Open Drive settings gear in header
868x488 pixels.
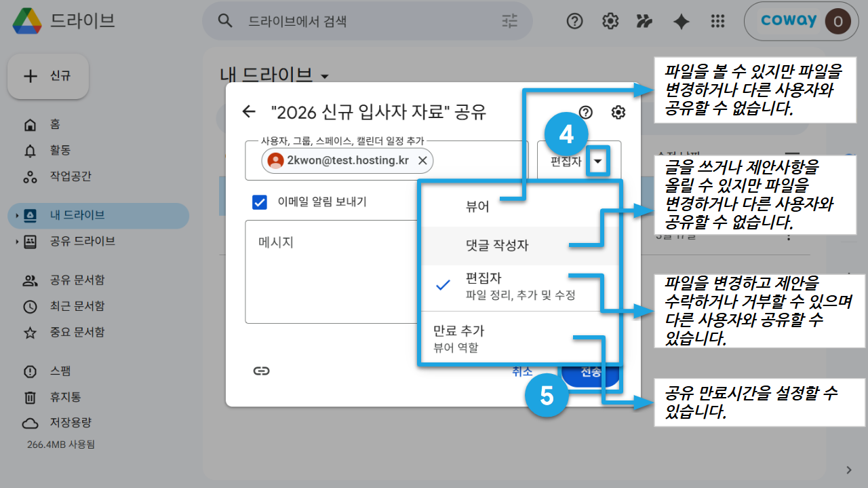click(610, 22)
